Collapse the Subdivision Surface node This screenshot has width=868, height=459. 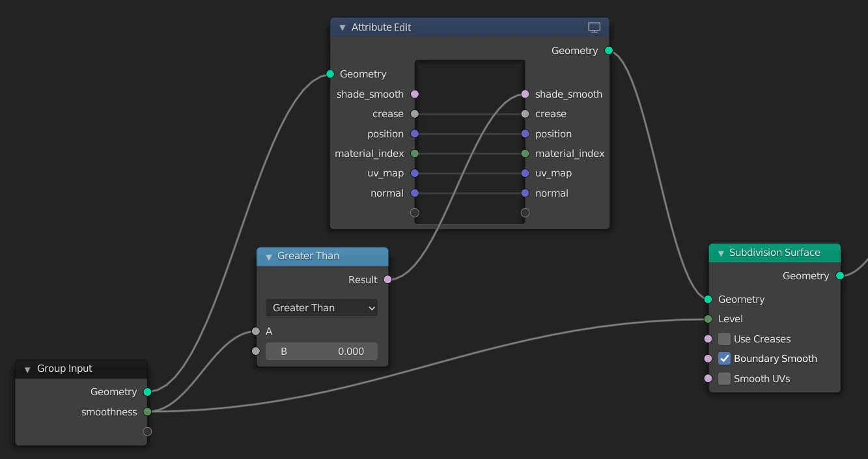[721, 253]
